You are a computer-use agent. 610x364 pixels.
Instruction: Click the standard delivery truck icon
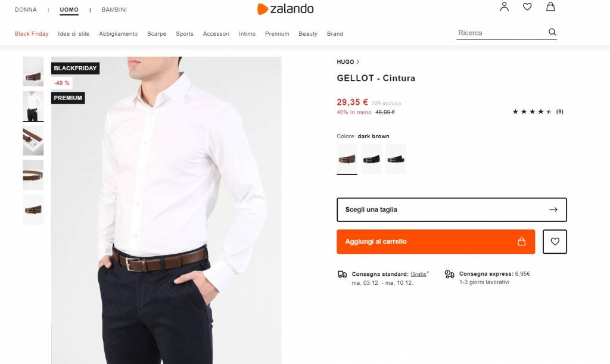[x=343, y=275]
